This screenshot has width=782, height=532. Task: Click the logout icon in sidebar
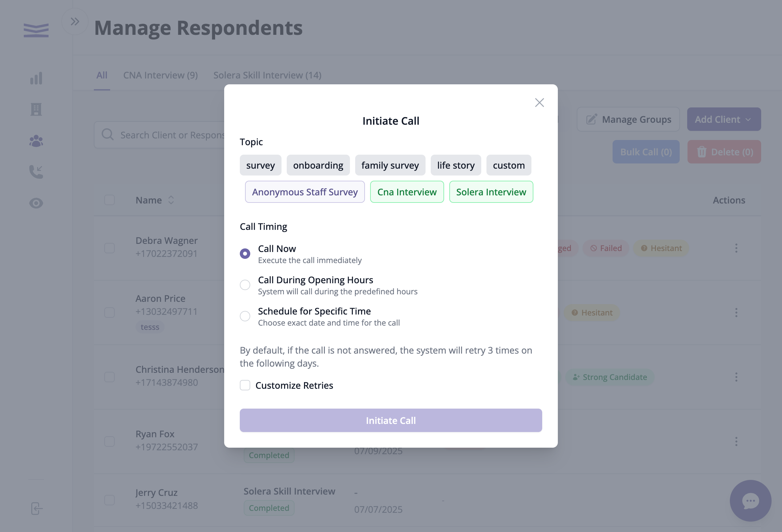click(36, 509)
